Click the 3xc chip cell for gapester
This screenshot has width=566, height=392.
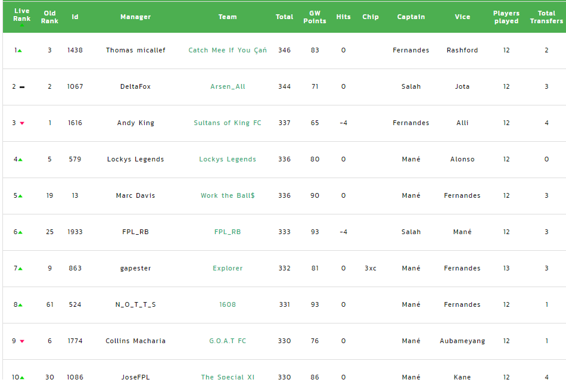point(371,268)
